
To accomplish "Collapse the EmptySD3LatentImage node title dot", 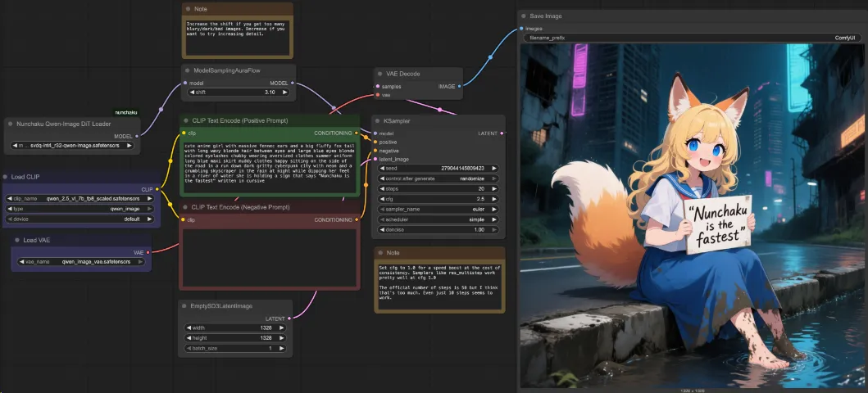I will coord(184,305).
